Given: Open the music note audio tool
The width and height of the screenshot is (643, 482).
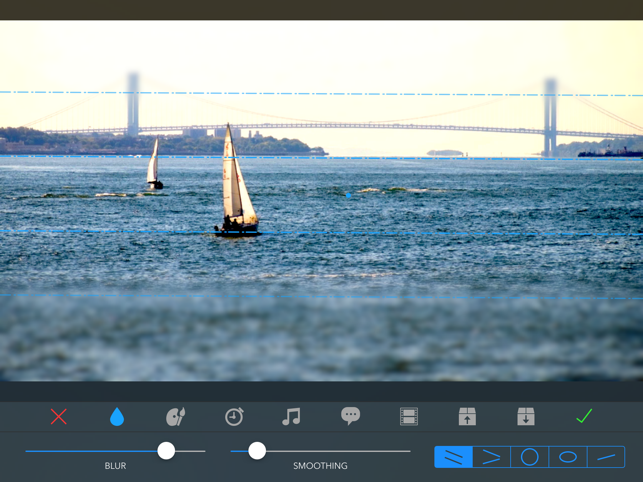Looking at the screenshot, I should click(291, 416).
